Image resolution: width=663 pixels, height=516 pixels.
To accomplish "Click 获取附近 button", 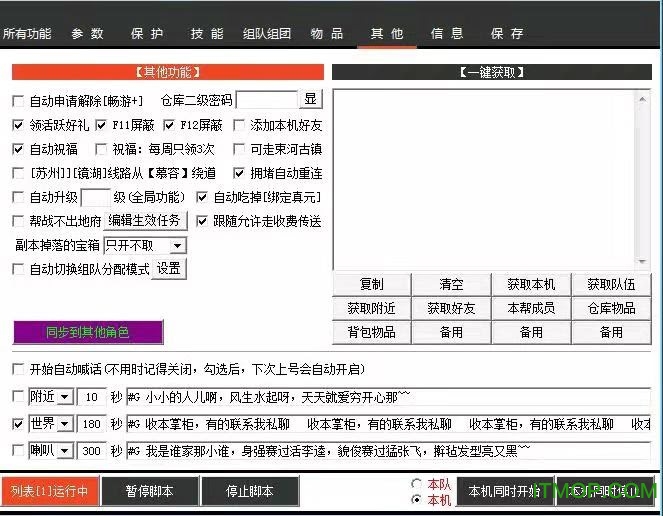I will [372, 308].
